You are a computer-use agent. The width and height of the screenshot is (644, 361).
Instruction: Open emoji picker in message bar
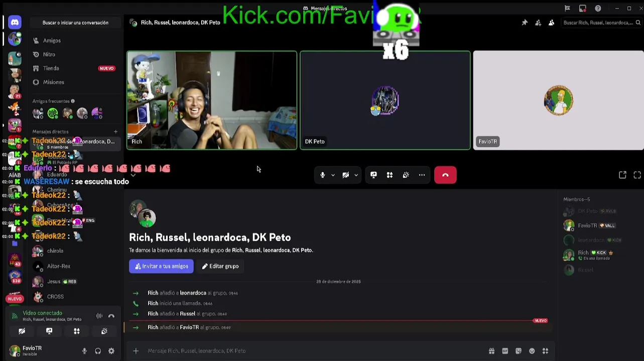532,351
